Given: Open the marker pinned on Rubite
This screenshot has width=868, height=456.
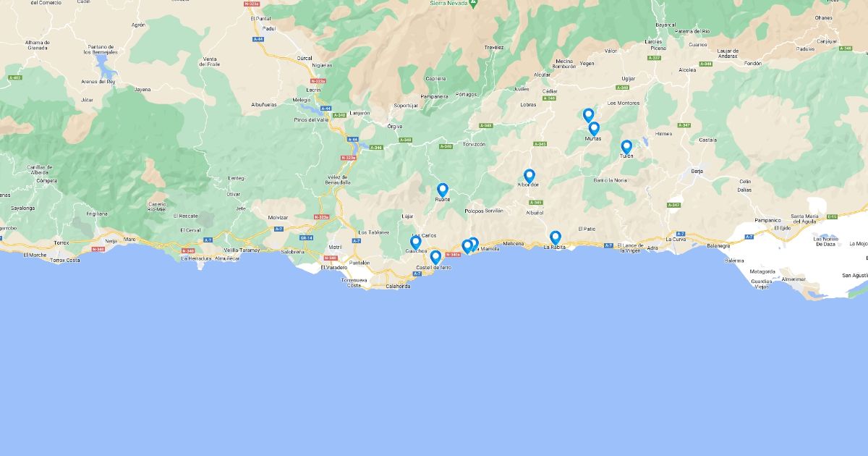Looking at the screenshot, I should [443, 190].
